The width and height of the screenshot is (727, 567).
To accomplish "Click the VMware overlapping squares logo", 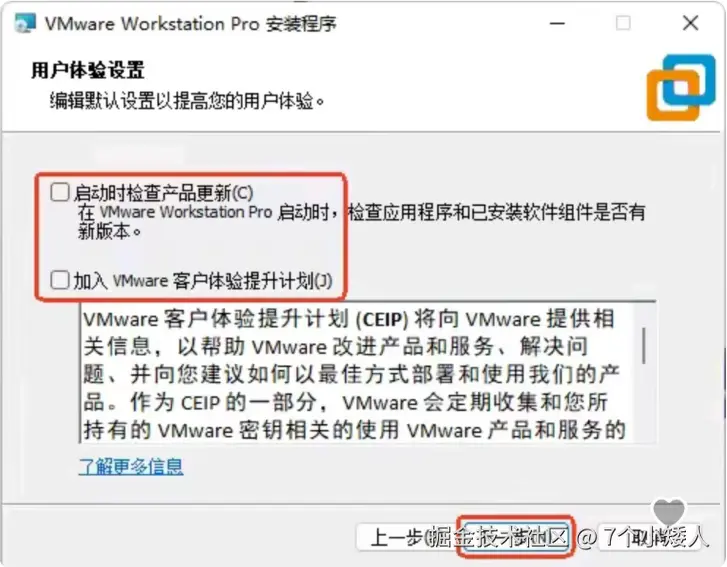I will pyautogui.click(x=681, y=87).
